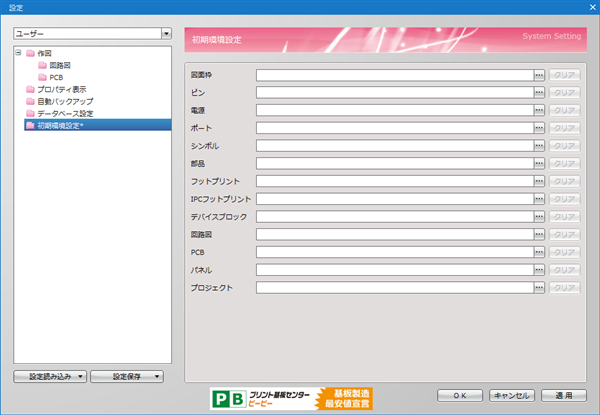This screenshot has height=415, width=600.
Task: Collapse the 作図 tree node
Action: click(x=17, y=53)
